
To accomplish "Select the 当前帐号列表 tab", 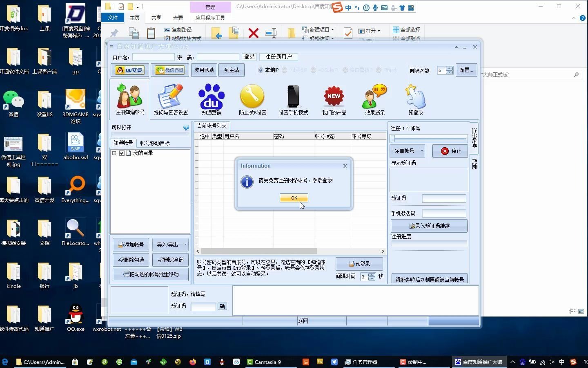I will coord(212,126).
